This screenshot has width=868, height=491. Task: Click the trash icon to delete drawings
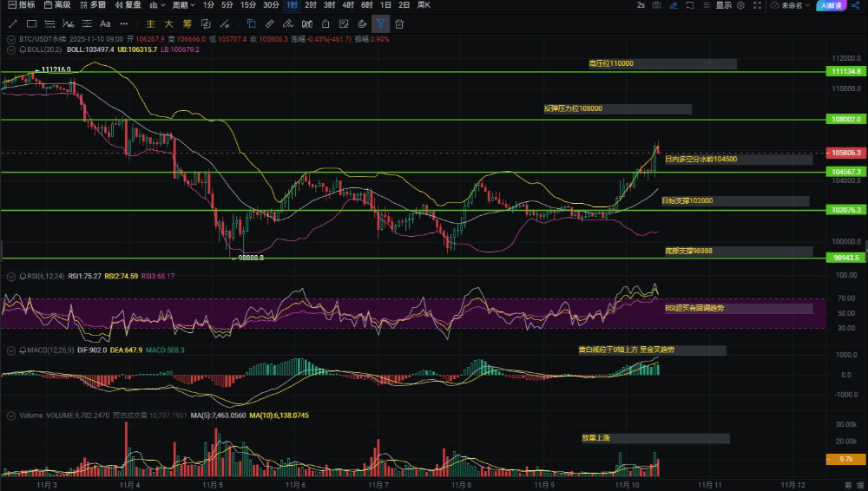(399, 23)
